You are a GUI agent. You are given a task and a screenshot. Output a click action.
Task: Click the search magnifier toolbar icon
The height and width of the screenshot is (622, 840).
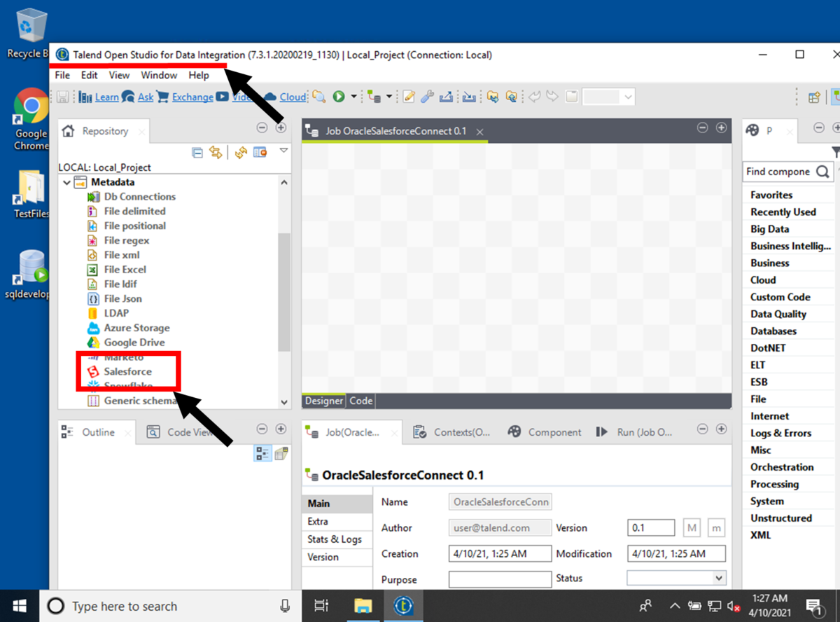(x=319, y=97)
